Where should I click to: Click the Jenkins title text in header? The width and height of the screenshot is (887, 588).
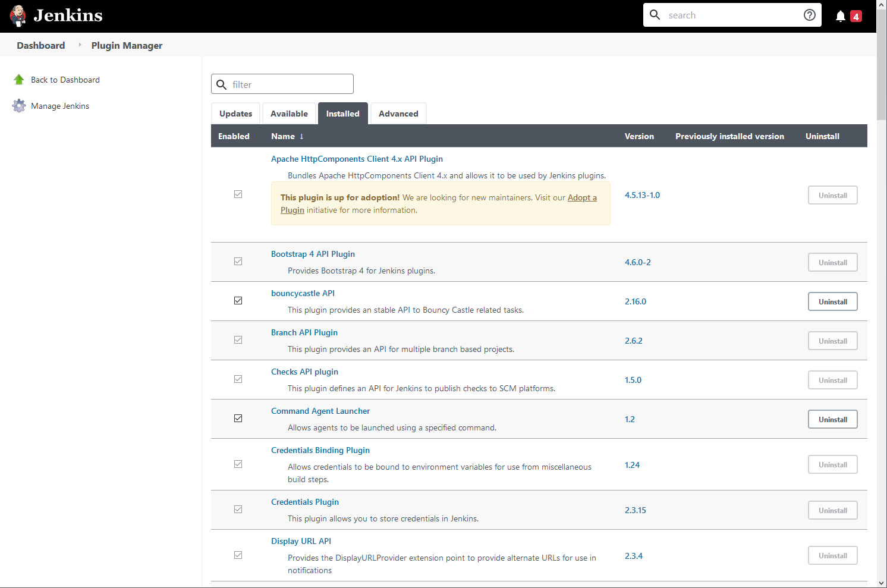pyautogui.click(x=68, y=15)
